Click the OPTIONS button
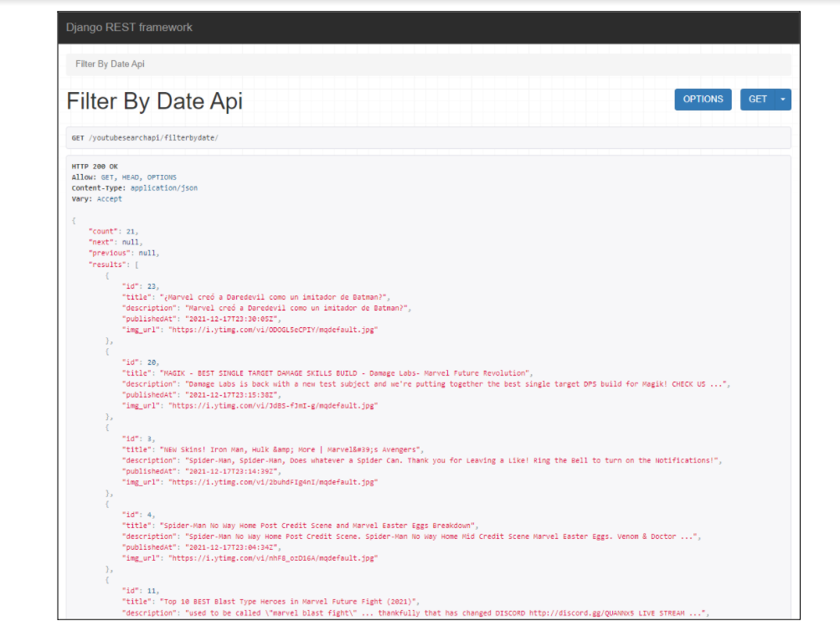 pyautogui.click(x=703, y=99)
